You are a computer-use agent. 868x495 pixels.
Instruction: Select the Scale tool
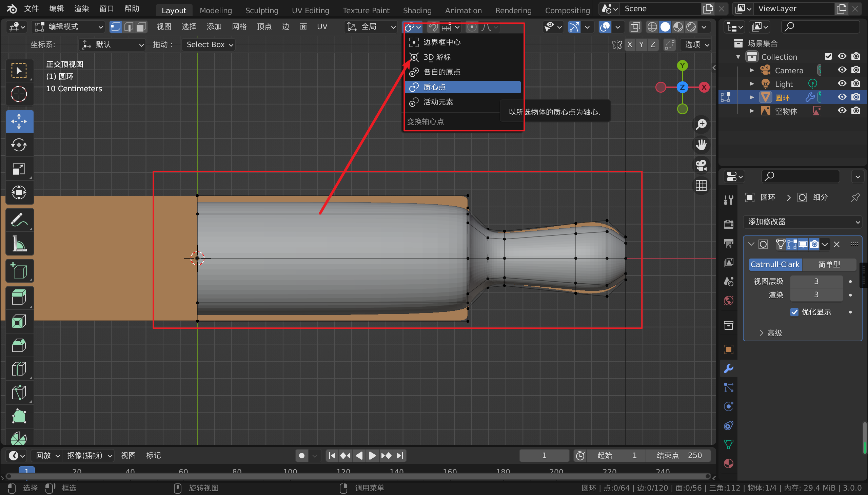(19, 169)
